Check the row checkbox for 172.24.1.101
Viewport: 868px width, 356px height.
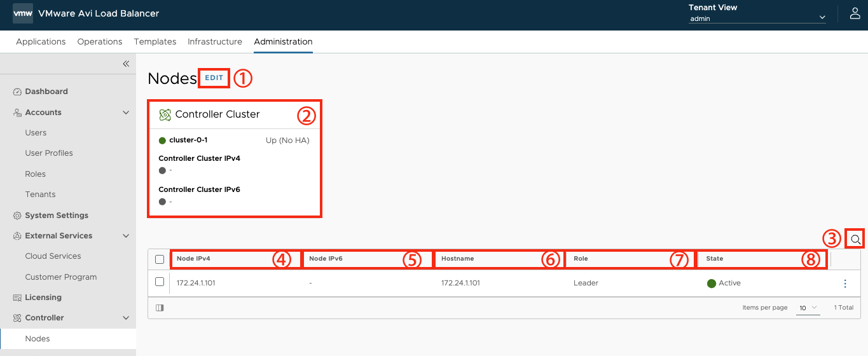(160, 282)
